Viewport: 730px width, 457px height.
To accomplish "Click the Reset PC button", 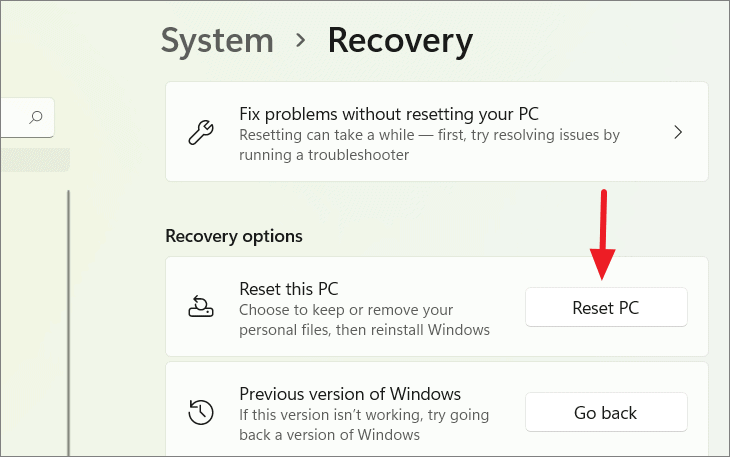I will [606, 307].
